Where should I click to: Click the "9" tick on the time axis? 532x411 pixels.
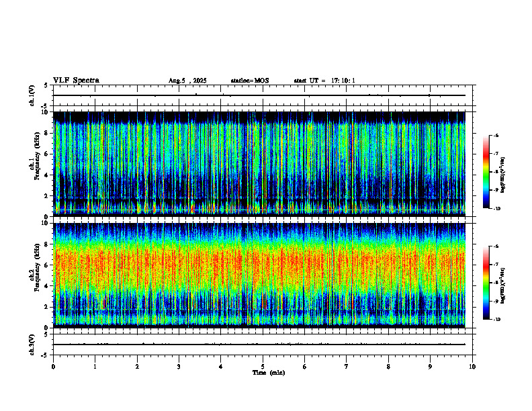click(x=430, y=367)
